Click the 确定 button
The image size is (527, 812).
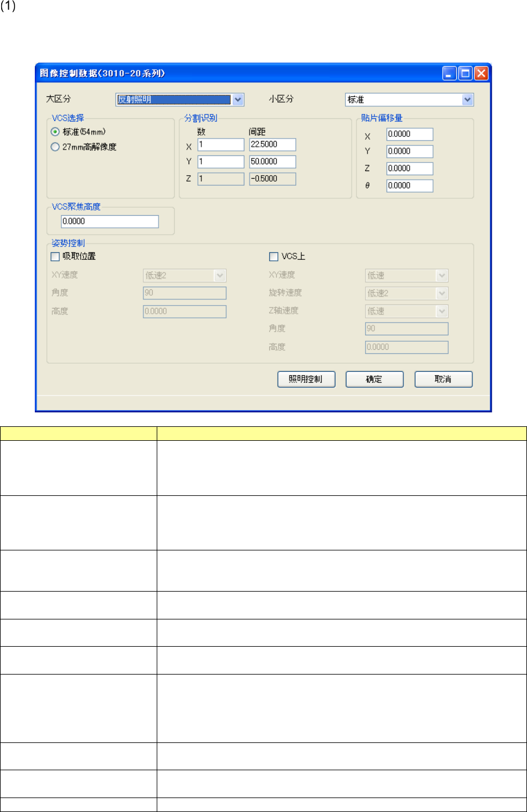(x=374, y=379)
